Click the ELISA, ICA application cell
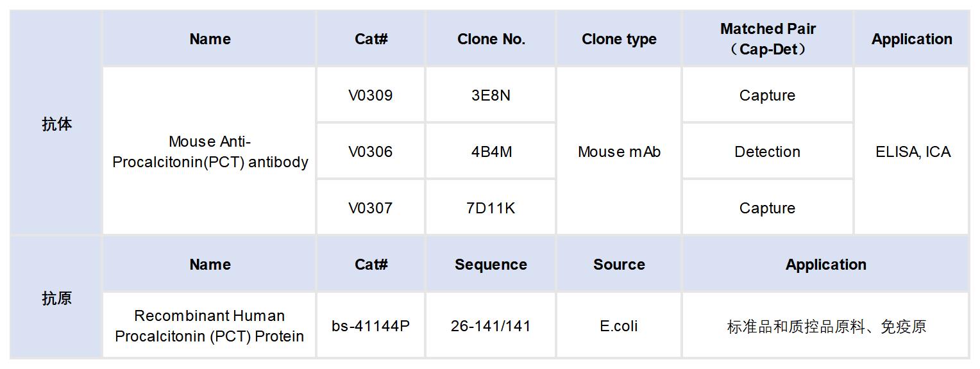The width and height of the screenshot is (980, 369). pyautogui.click(x=912, y=152)
